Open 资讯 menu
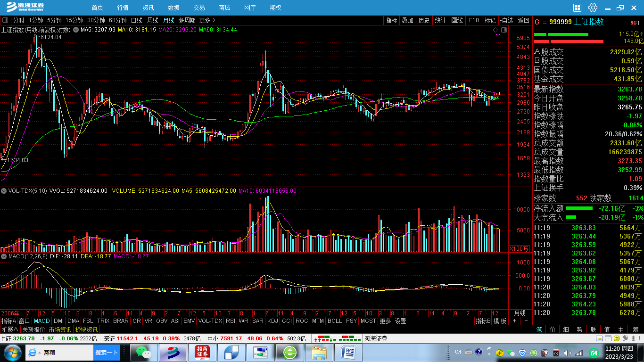The height and width of the screenshot is (362, 644). [148, 8]
